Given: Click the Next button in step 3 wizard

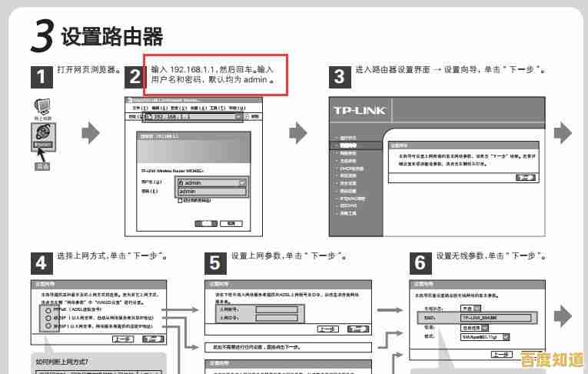Looking at the screenshot, I should [x=525, y=177].
